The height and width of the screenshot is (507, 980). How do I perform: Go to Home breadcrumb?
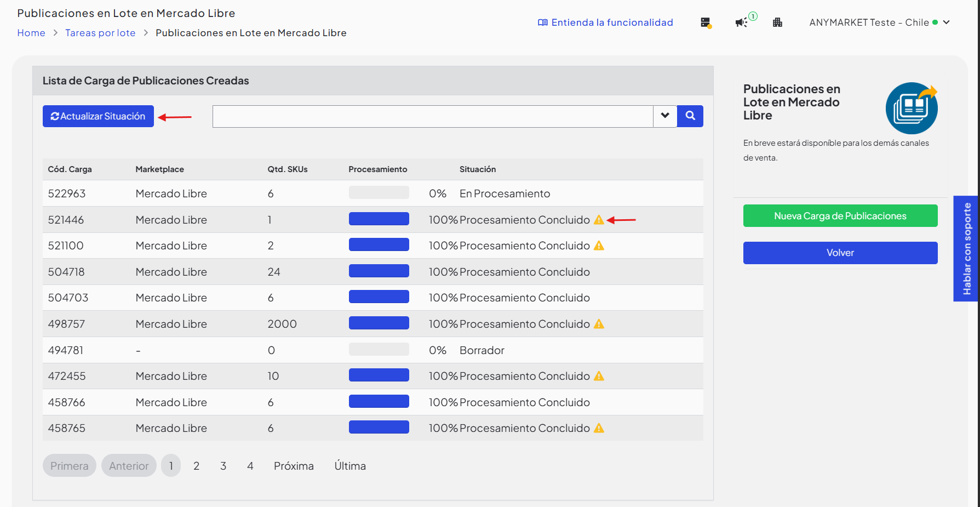coord(31,33)
